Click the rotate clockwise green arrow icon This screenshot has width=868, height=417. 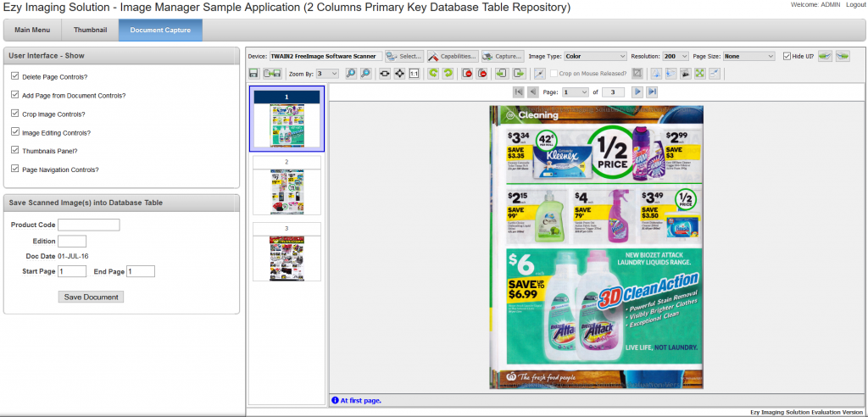point(448,73)
